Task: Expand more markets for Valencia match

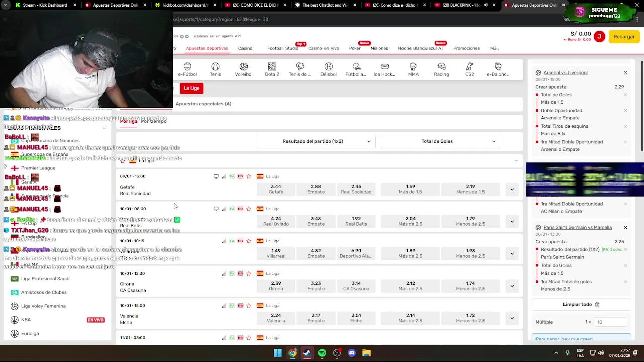Action: (512, 318)
